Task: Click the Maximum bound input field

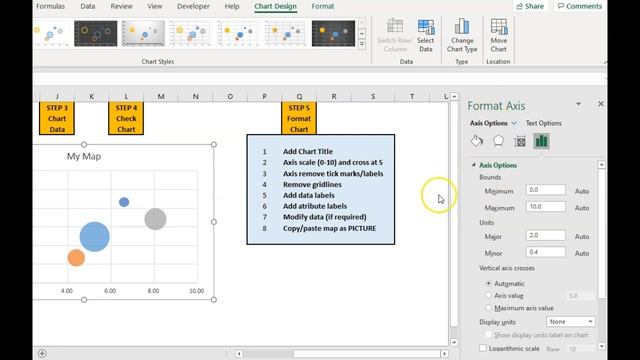Action: click(546, 207)
